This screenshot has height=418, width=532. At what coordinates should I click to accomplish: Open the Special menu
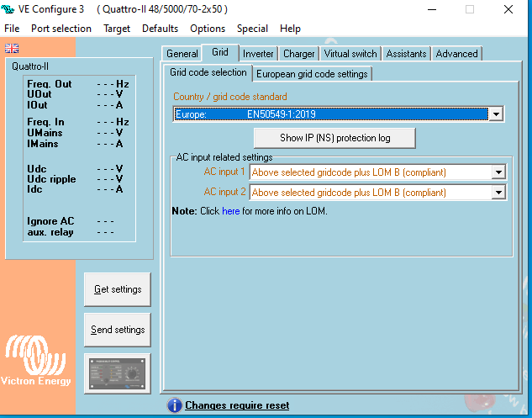(252, 29)
